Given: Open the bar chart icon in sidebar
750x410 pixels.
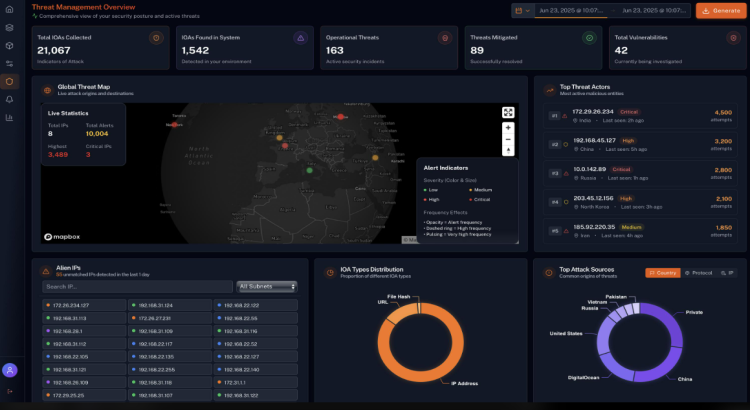Looking at the screenshot, I should [x=9, y=118].
